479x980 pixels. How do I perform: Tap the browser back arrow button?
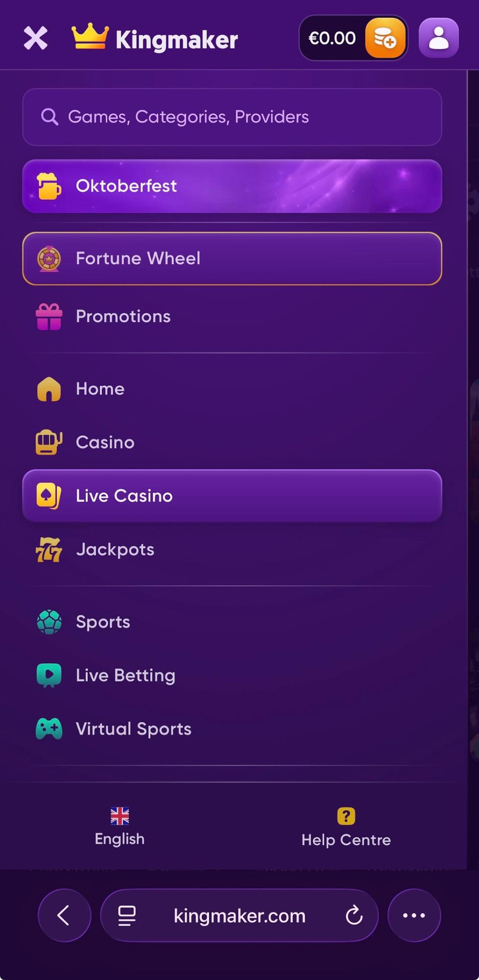(x=64, y=915)
